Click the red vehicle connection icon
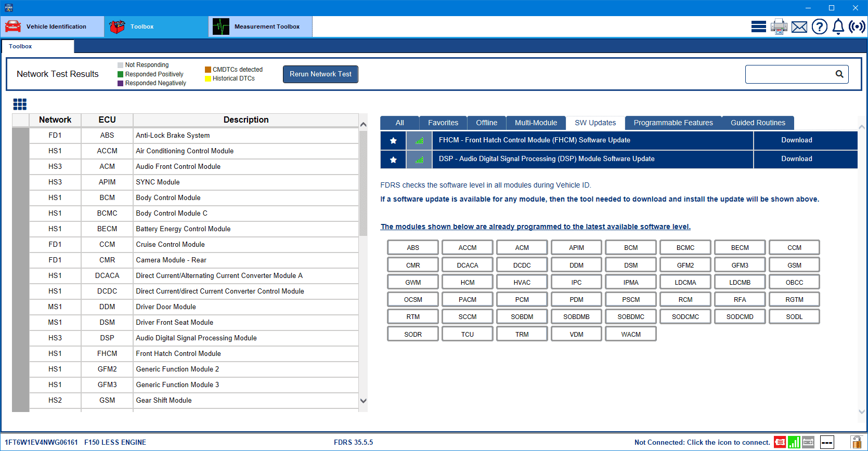The height and width of the screenshot is (451, 868). tap(780, 442)
